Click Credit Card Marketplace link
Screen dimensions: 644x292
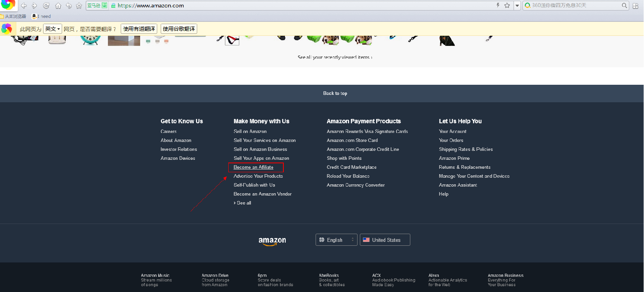coord(352,167)
